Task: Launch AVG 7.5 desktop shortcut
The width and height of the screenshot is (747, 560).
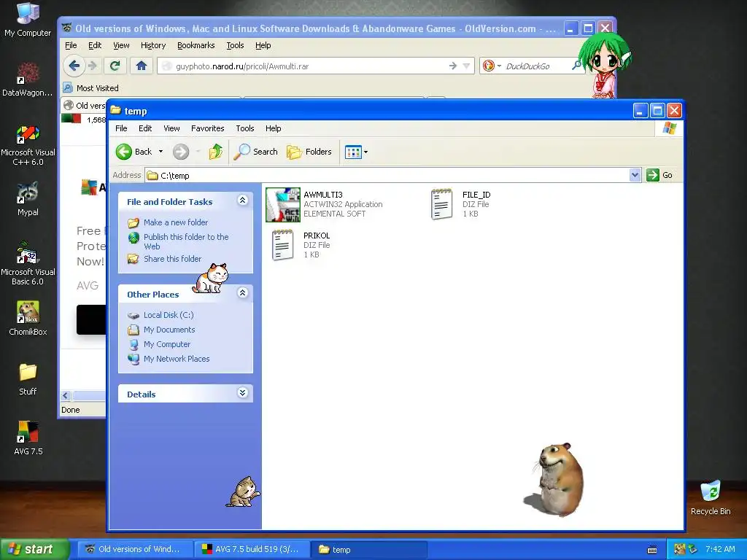Action: 28,438
